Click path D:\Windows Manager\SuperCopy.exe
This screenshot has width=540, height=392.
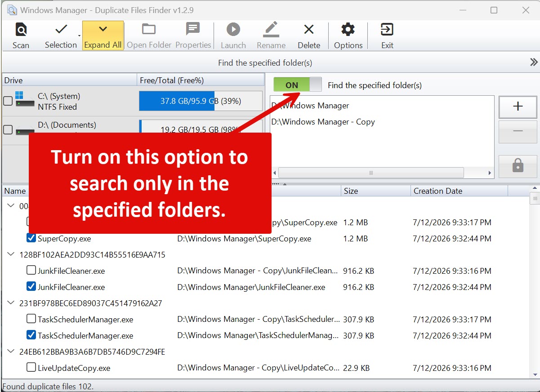tap(244, 239)
